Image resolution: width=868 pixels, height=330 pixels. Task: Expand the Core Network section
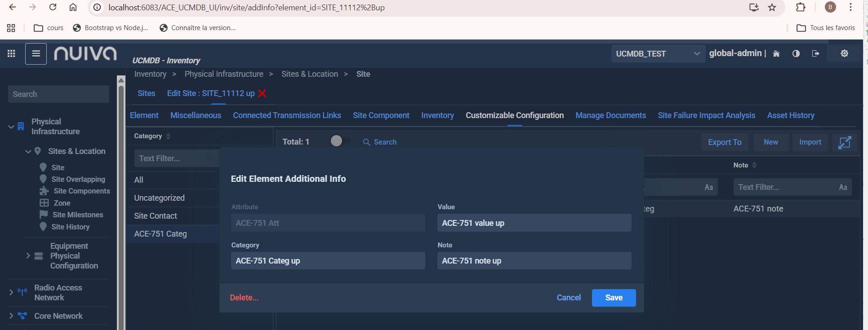click(11, 316)
